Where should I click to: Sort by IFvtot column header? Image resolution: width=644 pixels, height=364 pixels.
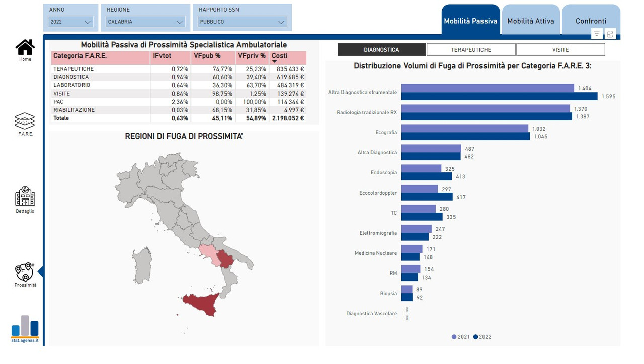[170, 57]
